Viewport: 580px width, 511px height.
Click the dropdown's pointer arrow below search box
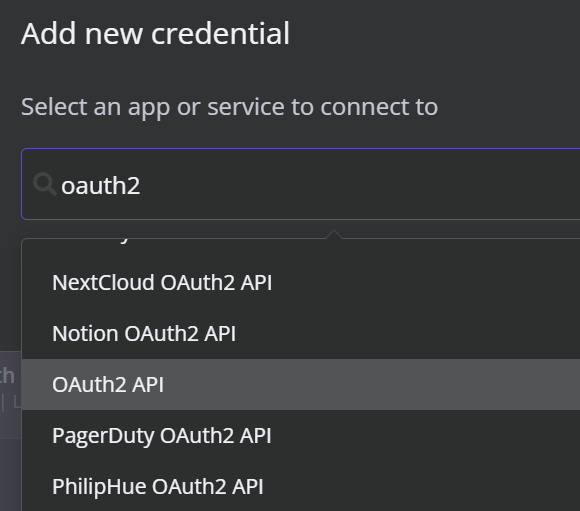[x=334, y=234]
